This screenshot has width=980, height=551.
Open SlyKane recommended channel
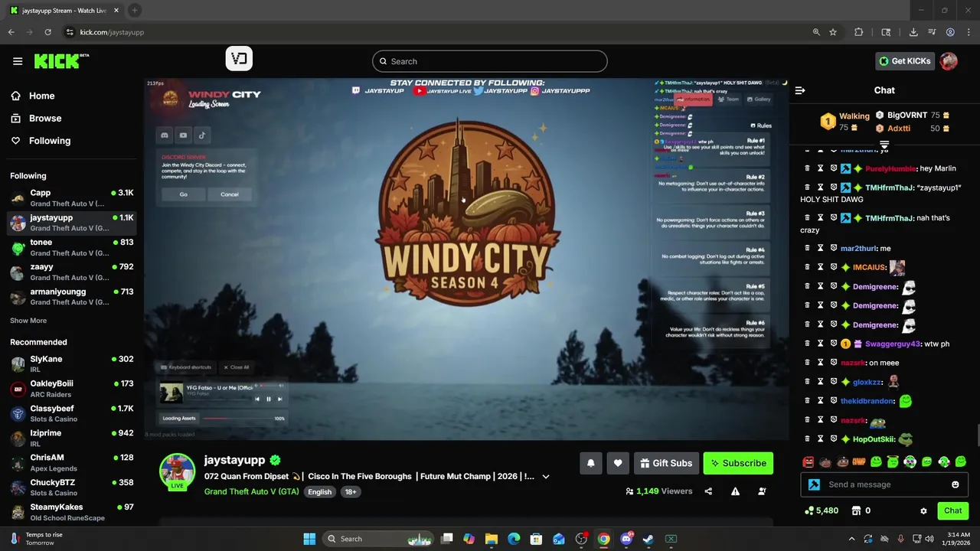72,364
